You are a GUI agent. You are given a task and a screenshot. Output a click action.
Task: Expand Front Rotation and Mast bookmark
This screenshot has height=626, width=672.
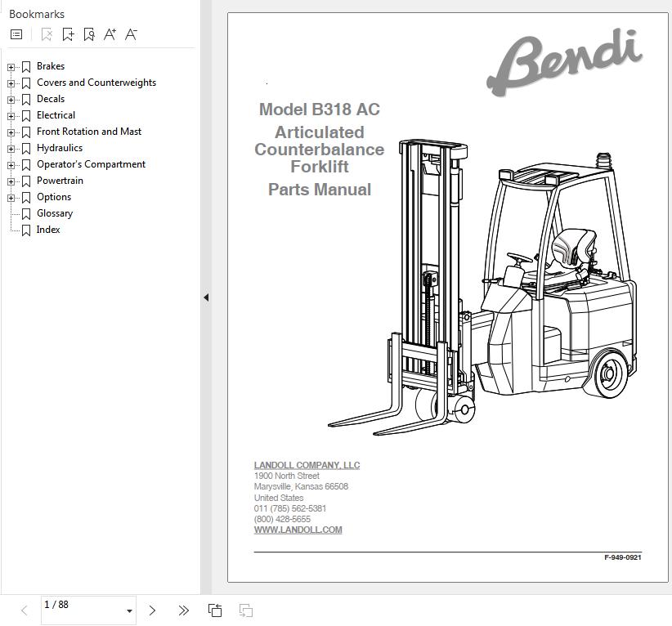pyautogui.click(x=11, y=132)
